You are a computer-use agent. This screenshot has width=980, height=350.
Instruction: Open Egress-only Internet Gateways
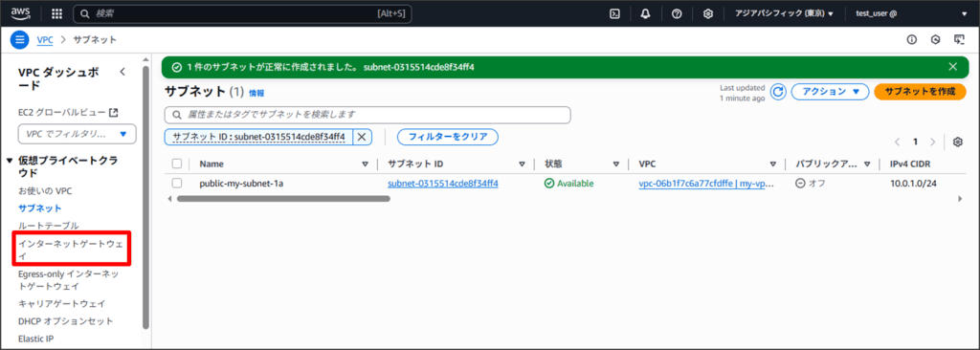(69, 280)
